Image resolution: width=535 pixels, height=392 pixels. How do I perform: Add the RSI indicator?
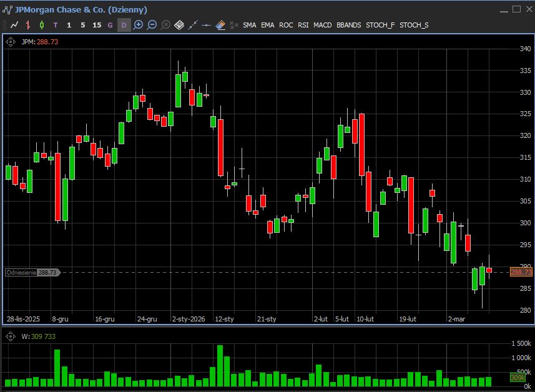point(303,25)
